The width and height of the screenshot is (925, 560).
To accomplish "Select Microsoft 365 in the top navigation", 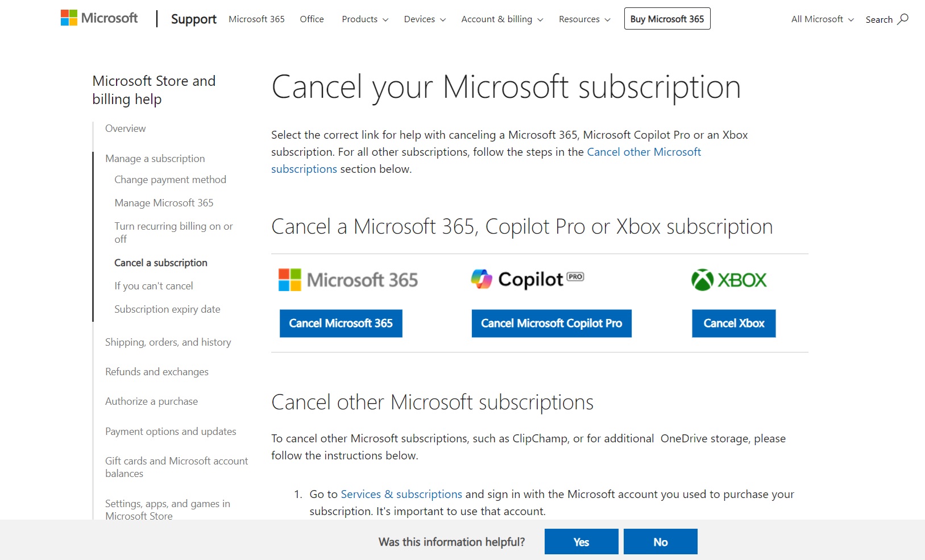I will (256, 19).
